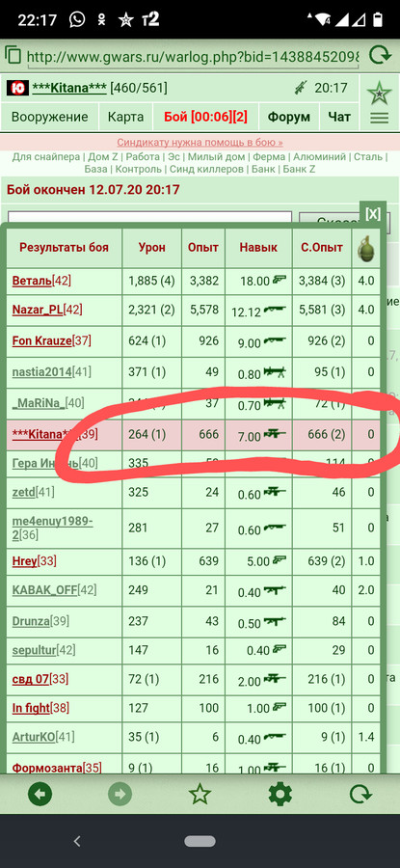Open the 'Для снайпера' shortcut link
400x868 pixels.
pos(46,156)
